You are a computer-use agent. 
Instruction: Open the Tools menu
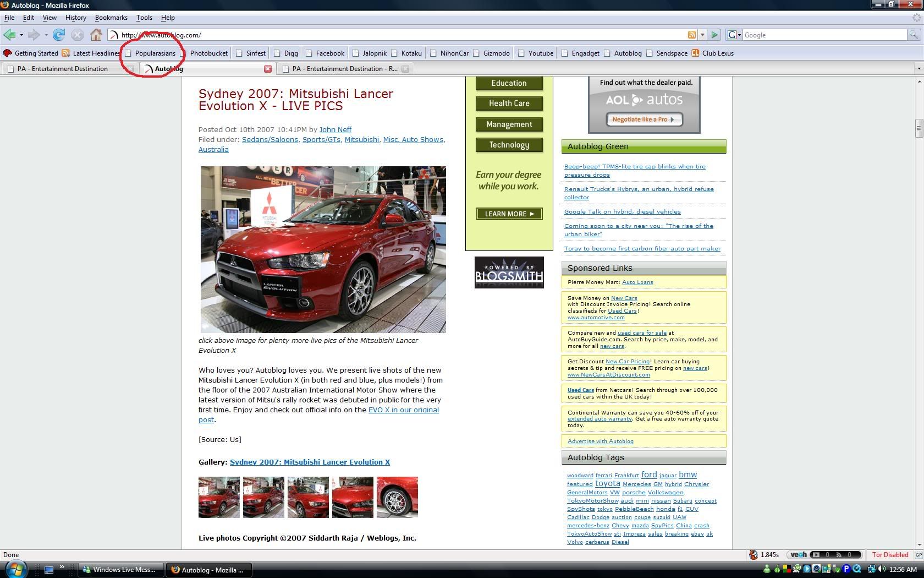click(x=144, y=18)
